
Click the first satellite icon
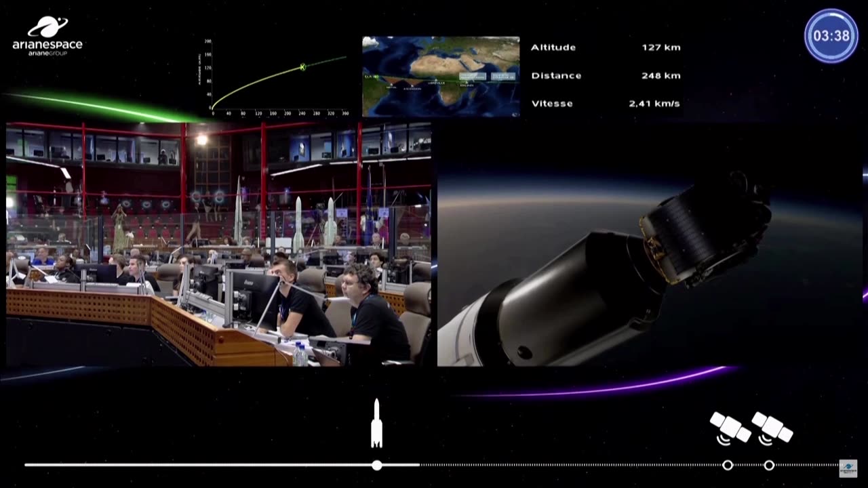tap(730, 428)
